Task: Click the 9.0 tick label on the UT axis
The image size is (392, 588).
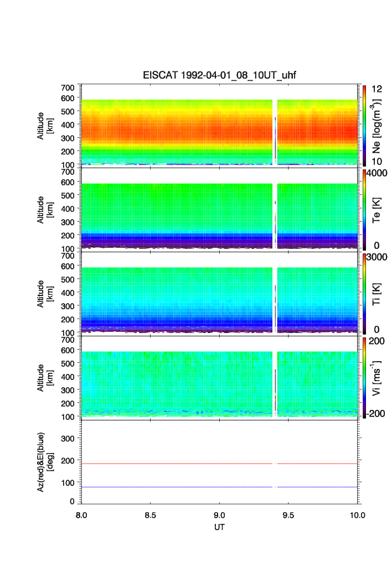Action: tap(219, 515)
